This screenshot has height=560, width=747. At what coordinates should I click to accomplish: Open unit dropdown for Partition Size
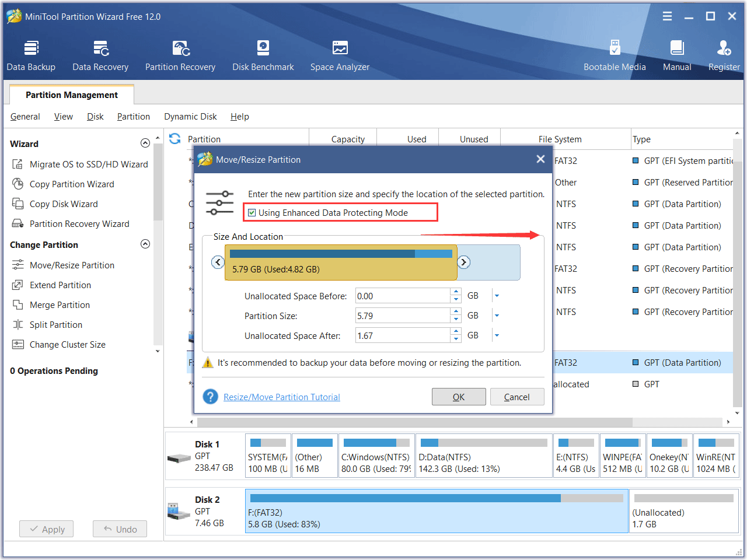point(497,316)
